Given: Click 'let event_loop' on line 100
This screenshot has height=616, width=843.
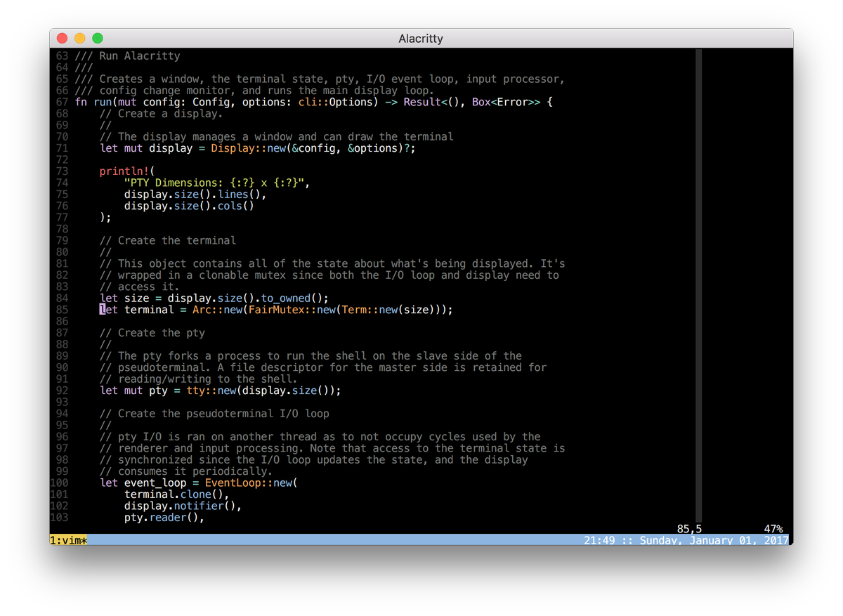Looking at the screenshot, I should pyautogui.click(x=143, y=483).
